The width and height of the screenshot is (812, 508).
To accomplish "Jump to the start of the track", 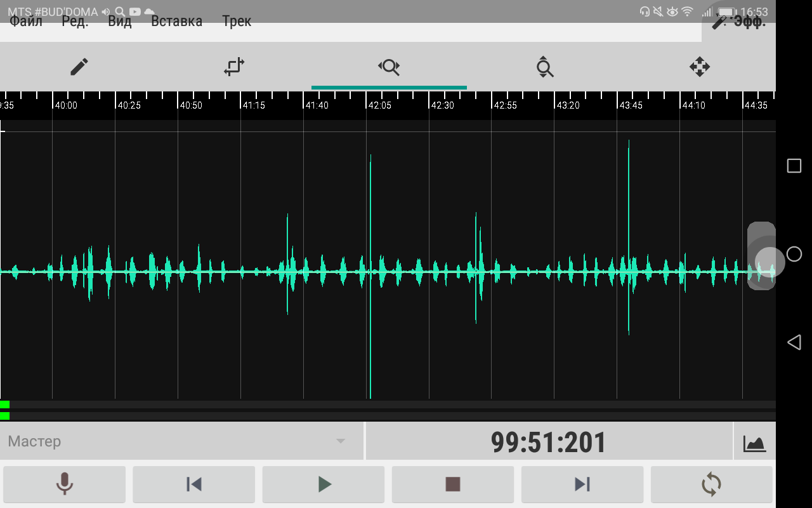I will (193, 485).
